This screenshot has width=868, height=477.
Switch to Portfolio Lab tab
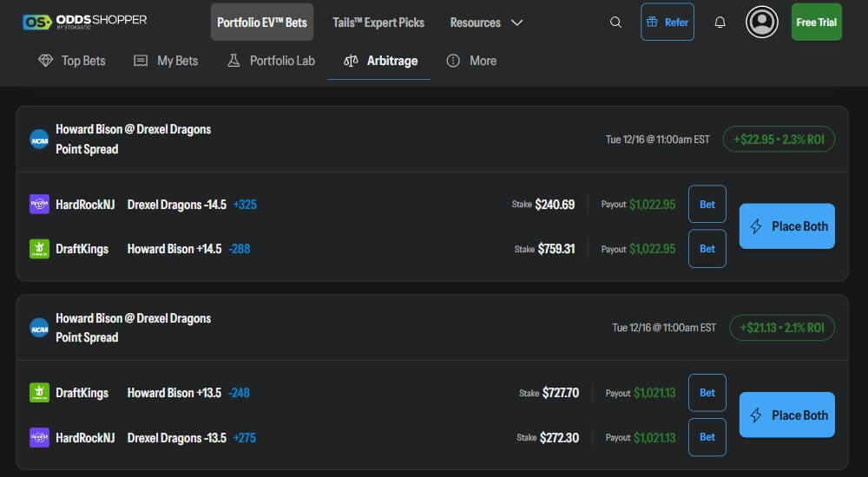click(x=271, y=61)
